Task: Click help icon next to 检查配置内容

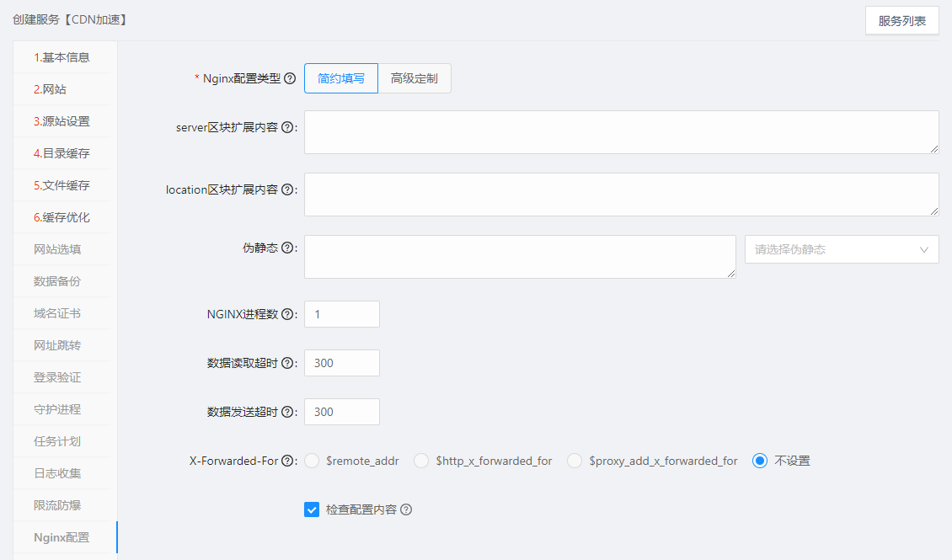Action: coord(406,509)
